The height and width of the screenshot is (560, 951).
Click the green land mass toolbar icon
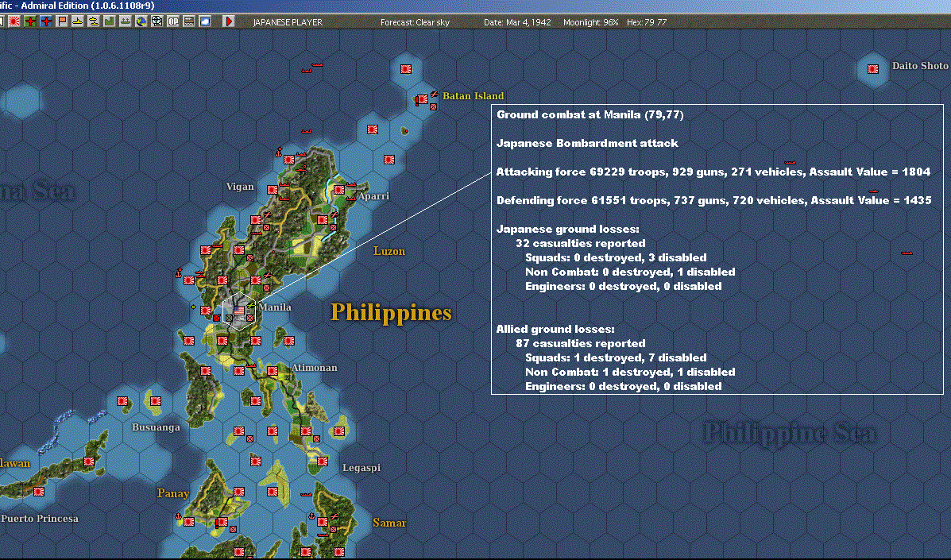(109, 21)
